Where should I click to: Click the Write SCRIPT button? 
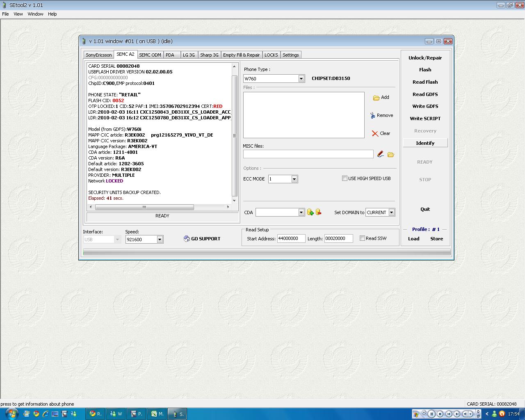425,119
